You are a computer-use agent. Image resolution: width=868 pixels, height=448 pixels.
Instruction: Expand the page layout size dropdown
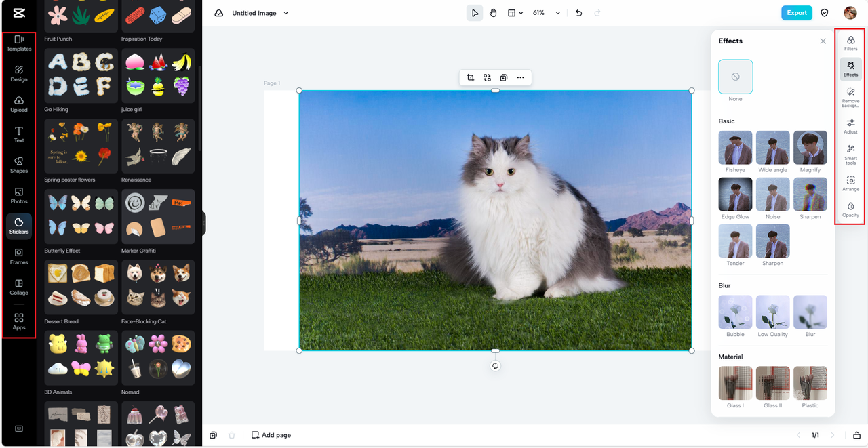[x=515, y=13]
